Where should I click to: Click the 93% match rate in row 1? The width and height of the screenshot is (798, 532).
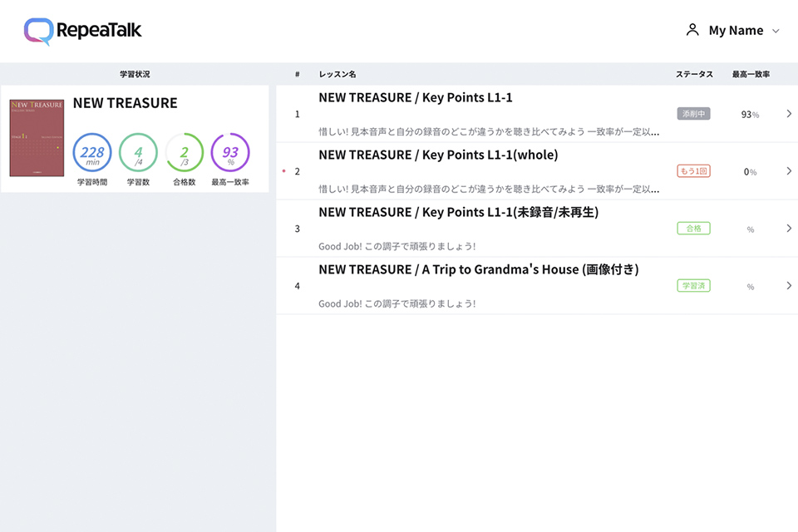[x=750, y=115]
